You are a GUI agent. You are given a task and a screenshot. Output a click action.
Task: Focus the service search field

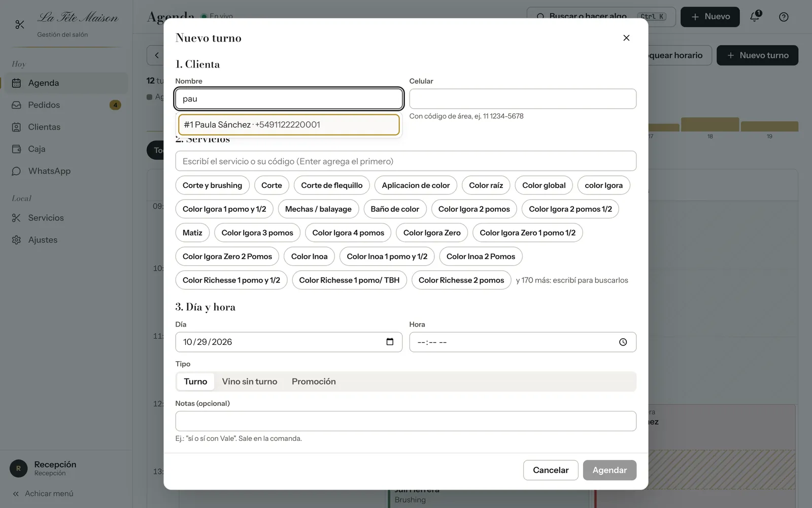click(x=406, y=161)
